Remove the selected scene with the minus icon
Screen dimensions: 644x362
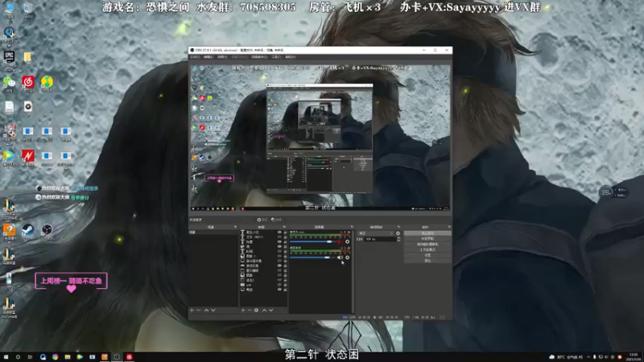198,311
